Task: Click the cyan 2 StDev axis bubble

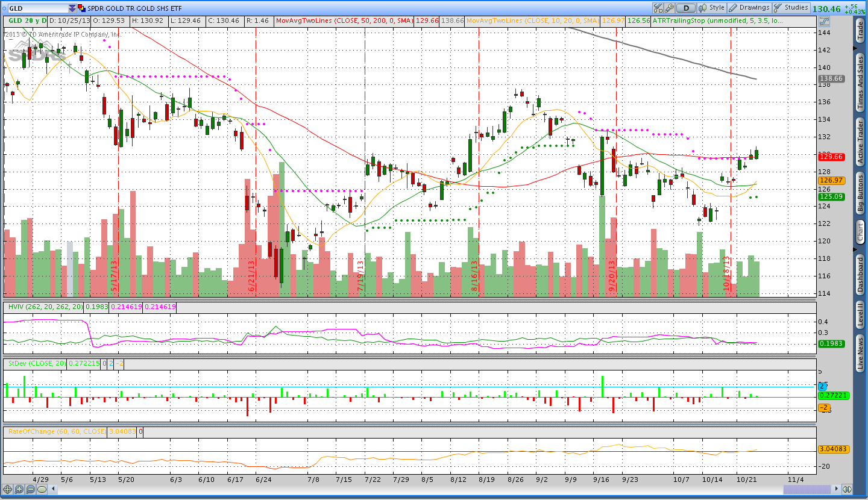Action: pyautogui.click(x=823, y=386)
